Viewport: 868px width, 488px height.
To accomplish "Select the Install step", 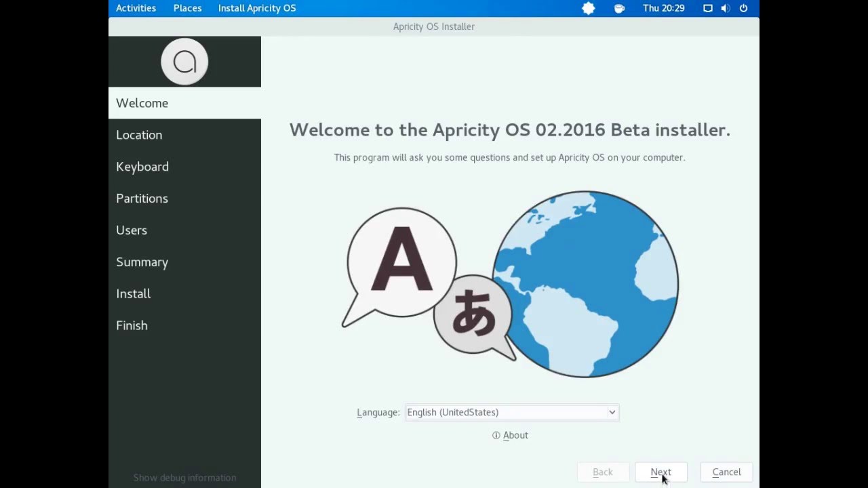I will pos(184,294).
